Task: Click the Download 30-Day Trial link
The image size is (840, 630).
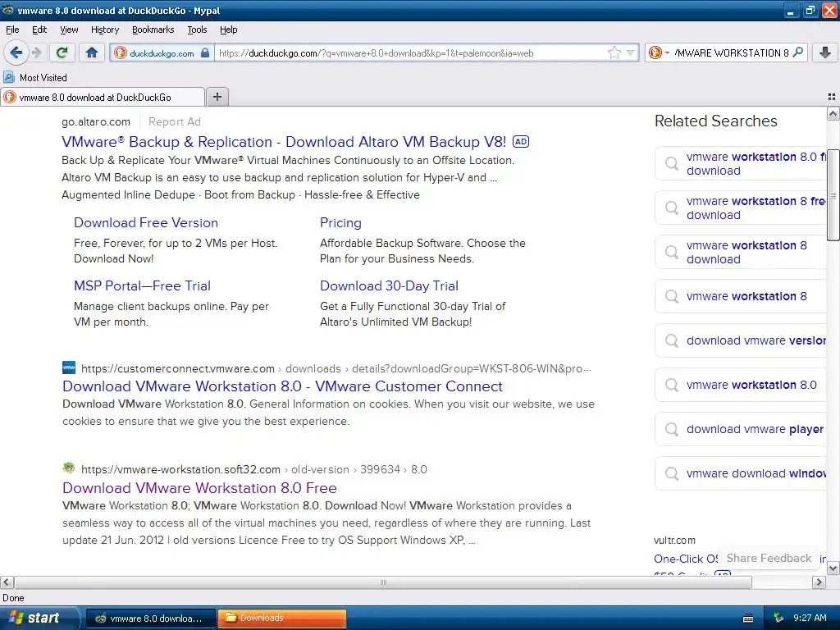Action: click(389, 286)
